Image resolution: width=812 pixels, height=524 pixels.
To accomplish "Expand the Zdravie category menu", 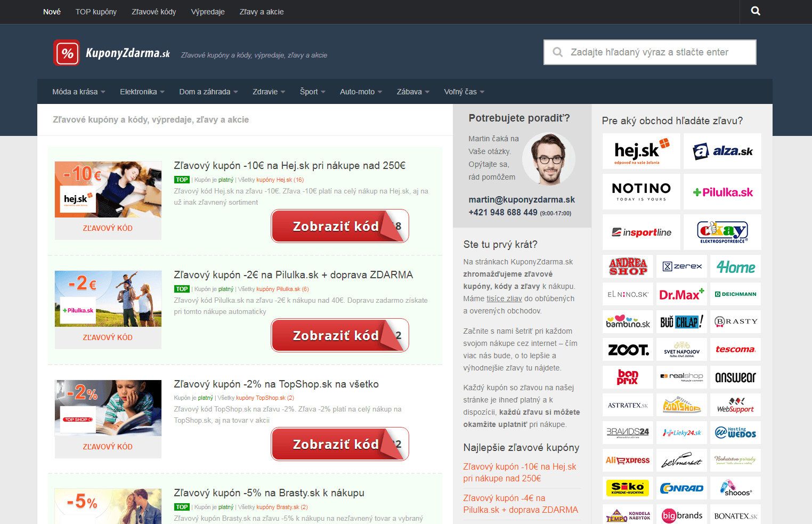I will pos(269,92).
